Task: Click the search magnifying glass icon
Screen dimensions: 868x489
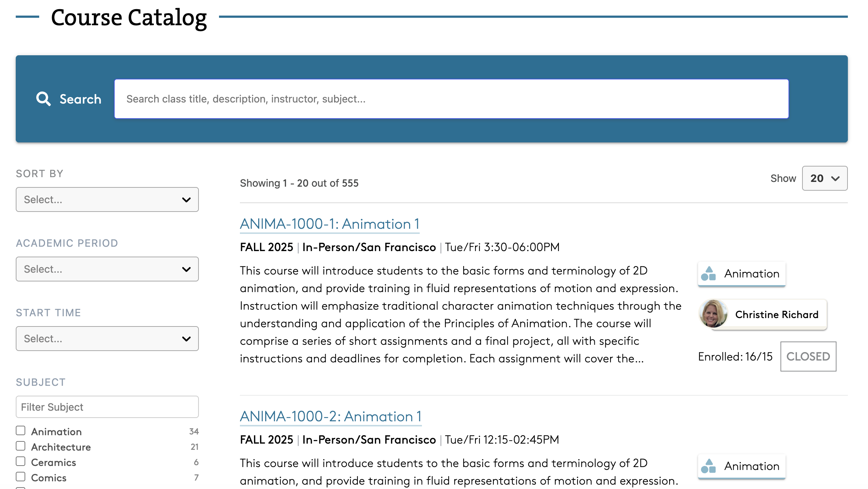Action: 43,99
